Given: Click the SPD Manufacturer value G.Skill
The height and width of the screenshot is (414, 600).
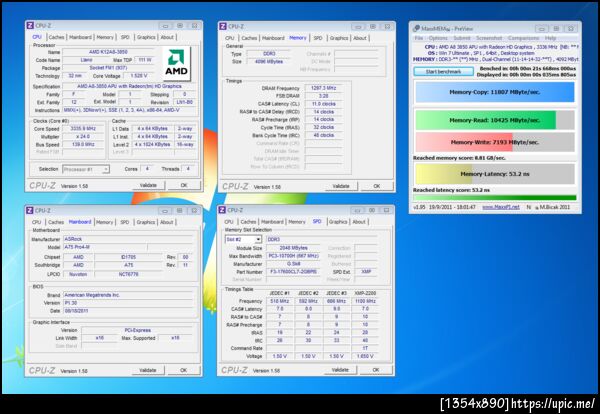Looking at the screenshot, I should pyautogui.click(x=293, y=264).
